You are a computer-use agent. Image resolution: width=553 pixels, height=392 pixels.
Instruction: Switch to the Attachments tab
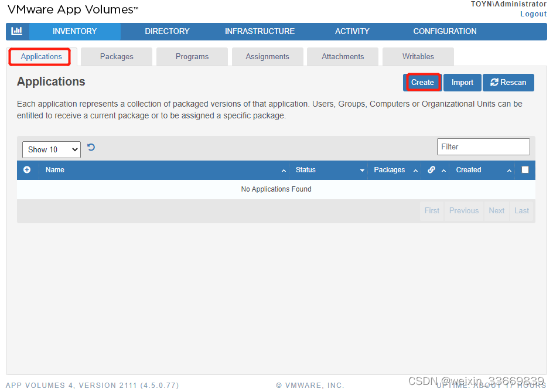[343, 56]
